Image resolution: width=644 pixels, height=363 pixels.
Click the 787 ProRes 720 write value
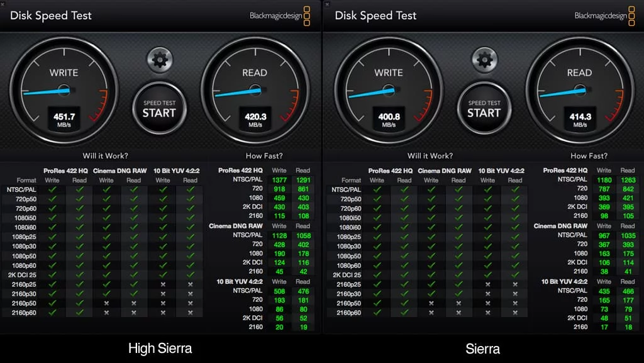(604, 189)
